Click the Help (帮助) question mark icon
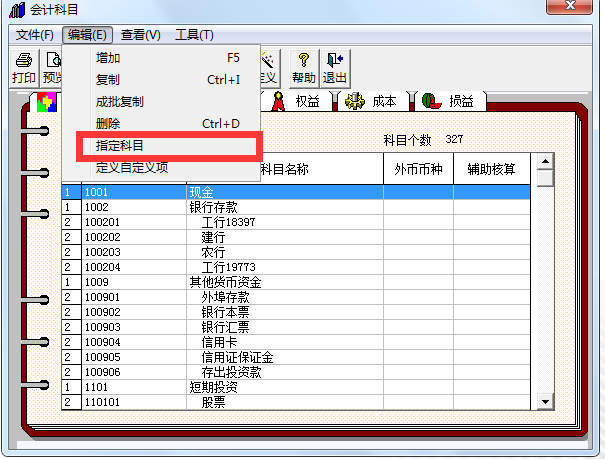This screenshot has height=459, width=605. [x=304, y=60]
